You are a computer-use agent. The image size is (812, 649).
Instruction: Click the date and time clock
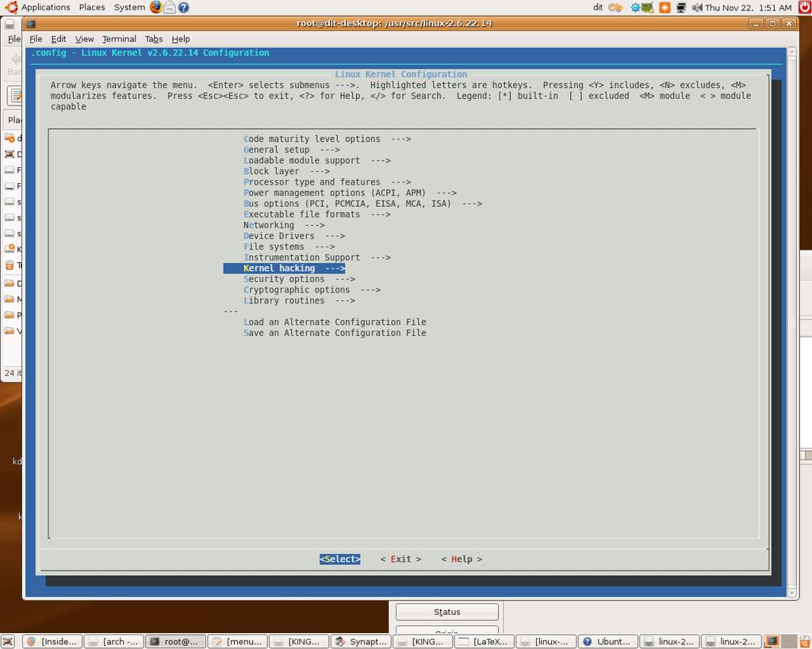(749, 7)
